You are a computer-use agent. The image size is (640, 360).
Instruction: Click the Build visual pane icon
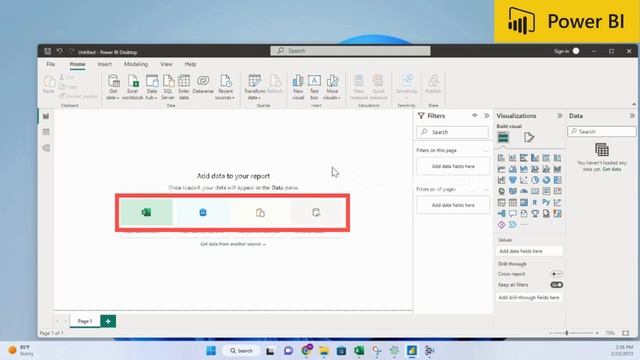[x=503, y=137]
